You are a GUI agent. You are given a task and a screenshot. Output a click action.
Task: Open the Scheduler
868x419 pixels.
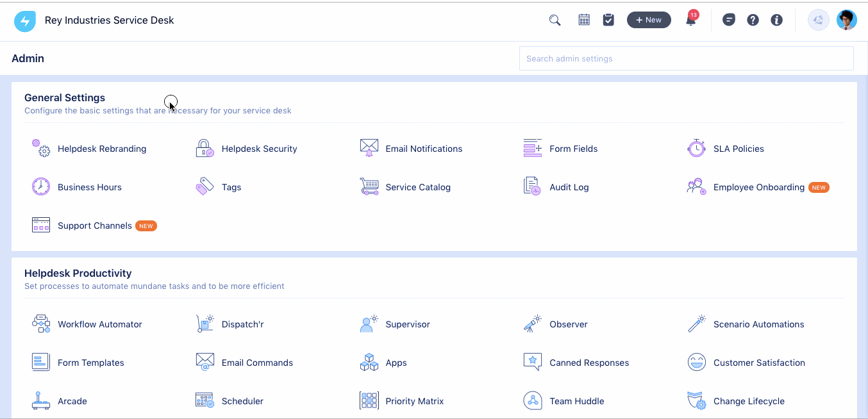[x=242, y=400]
